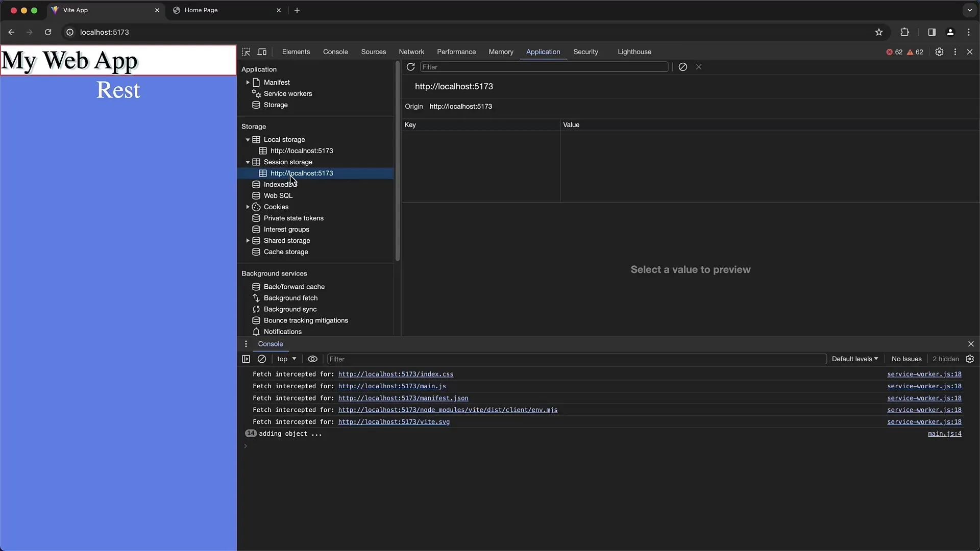This screenshot has width=980, height=551.
Task: Select Back/forward cache item
Action: [294, 287]
